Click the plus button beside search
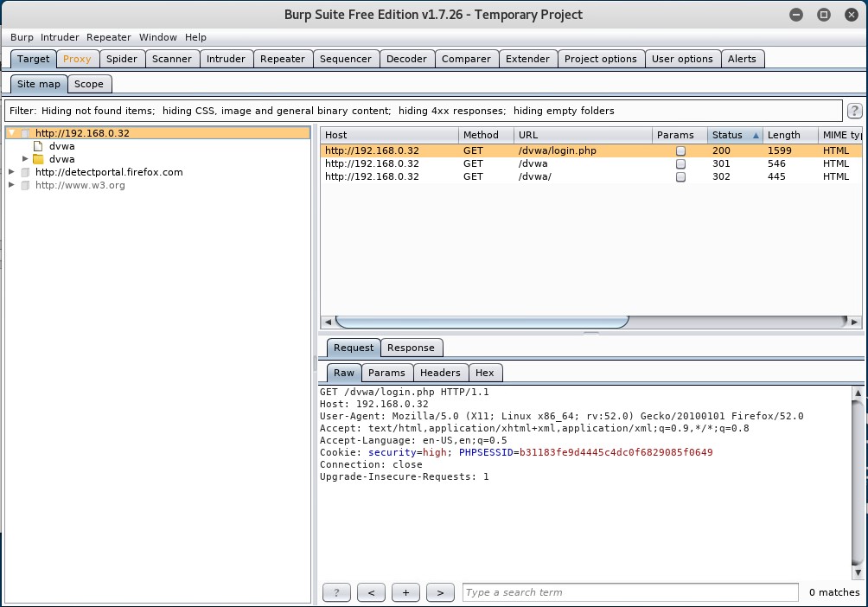The image size is (868, 607). coord(405,592)
